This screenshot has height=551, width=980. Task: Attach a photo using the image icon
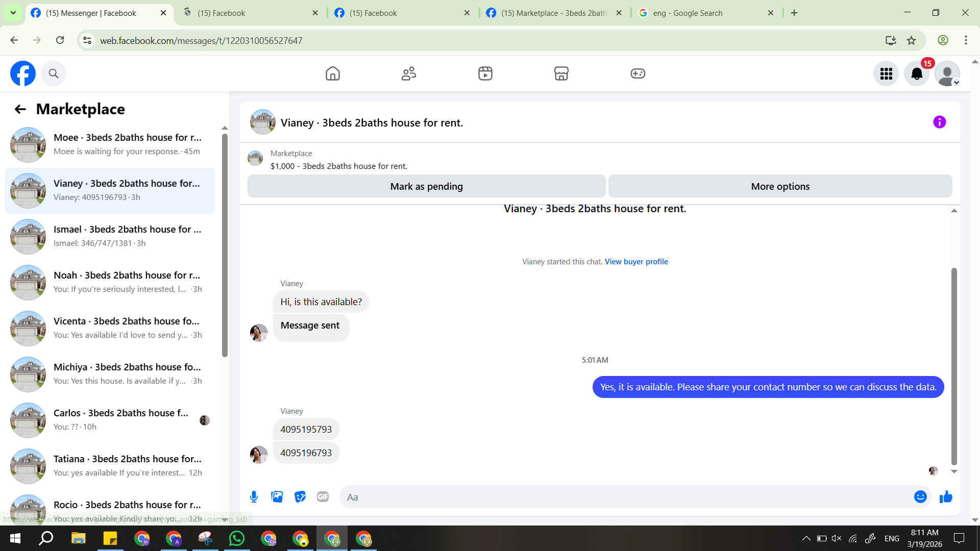click(x=277, y=497)
